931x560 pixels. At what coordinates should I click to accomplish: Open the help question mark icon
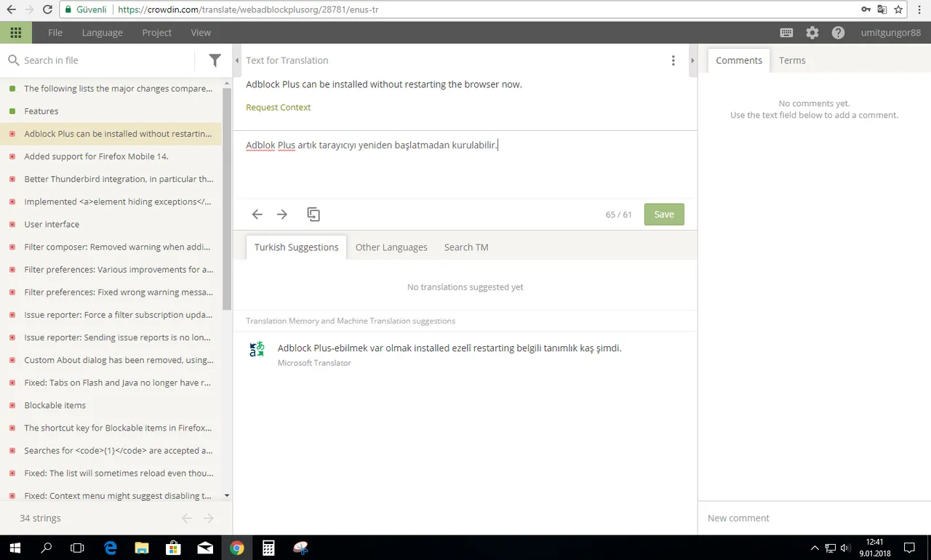[838, 33]
